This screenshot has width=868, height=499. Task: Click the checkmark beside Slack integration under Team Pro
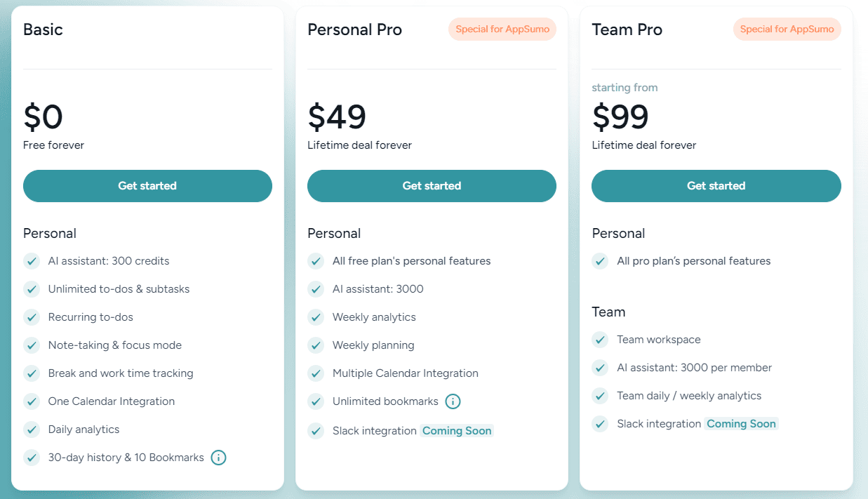click(600, 423)
